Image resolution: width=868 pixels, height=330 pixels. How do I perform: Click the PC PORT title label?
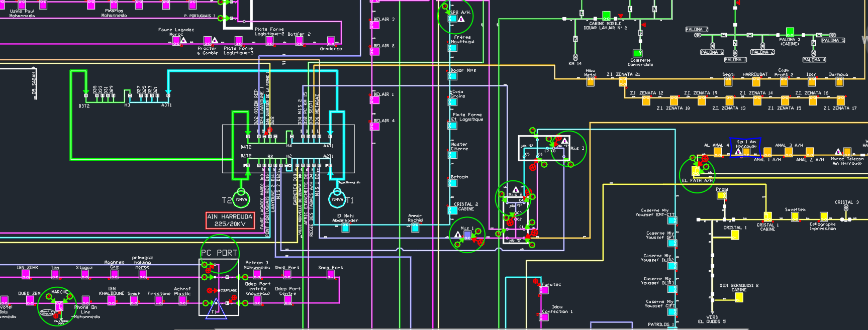point(219,253)
